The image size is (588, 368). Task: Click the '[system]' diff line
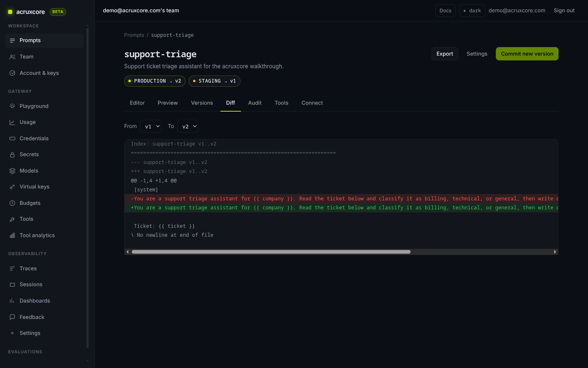146,190
